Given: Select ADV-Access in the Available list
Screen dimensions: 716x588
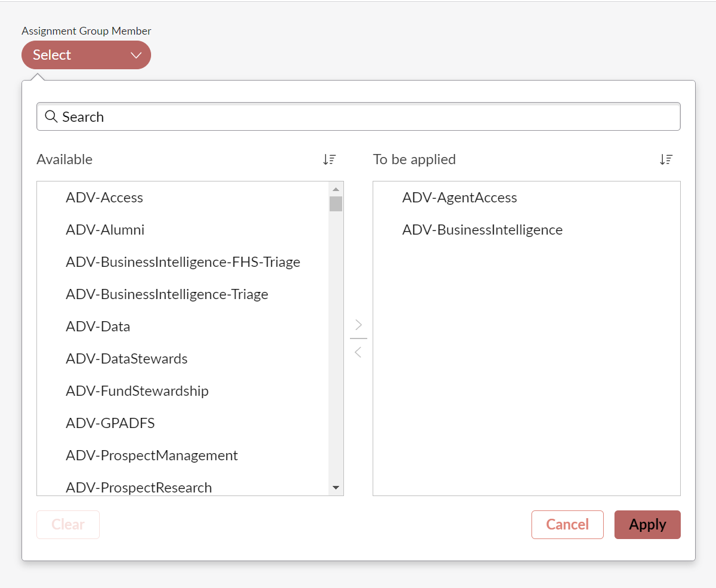Looking at the screenshot, I should pyautogui.click(x=104, y=197).
